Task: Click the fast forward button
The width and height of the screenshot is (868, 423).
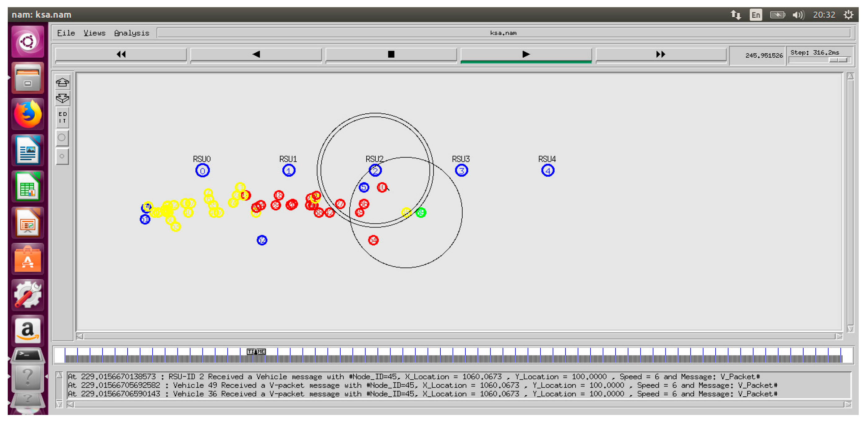Action: (x=661, y=54)
